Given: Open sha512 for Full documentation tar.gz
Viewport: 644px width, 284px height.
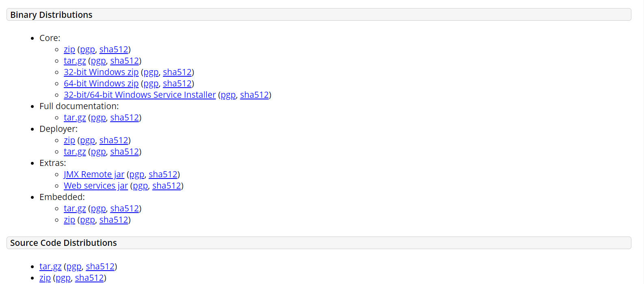Looking at the screenshot, I should [x=125, y=118].
